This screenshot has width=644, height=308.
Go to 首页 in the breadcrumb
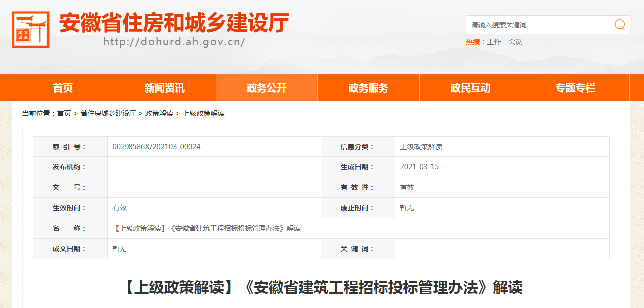[x=64, y=114]
